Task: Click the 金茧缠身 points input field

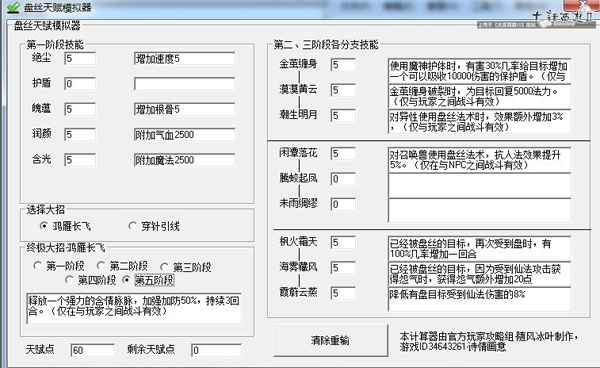Action: coord(343,65)
